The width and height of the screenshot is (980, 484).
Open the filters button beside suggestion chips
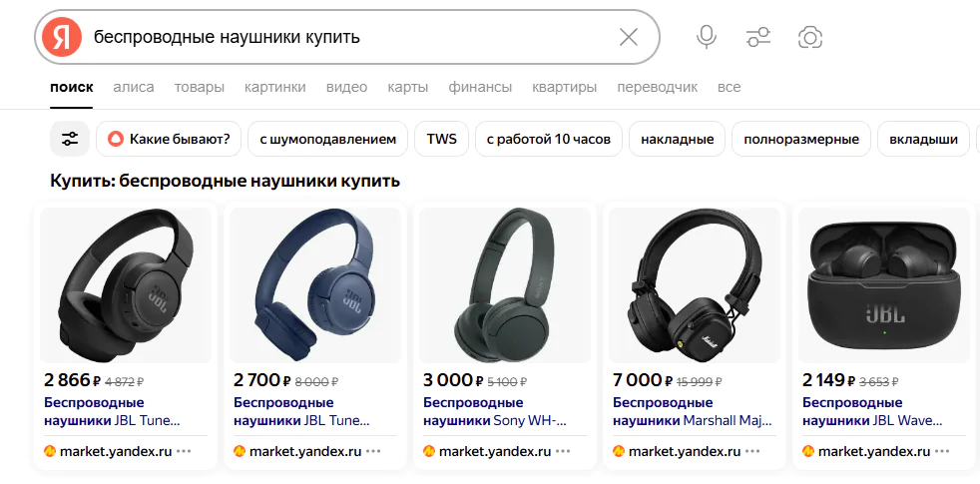(70, 139)
